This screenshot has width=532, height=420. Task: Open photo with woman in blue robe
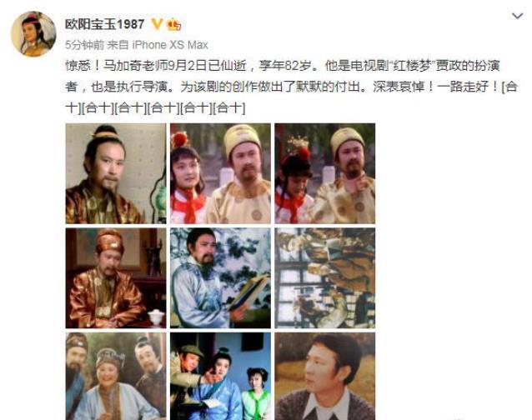pos(220,376)
